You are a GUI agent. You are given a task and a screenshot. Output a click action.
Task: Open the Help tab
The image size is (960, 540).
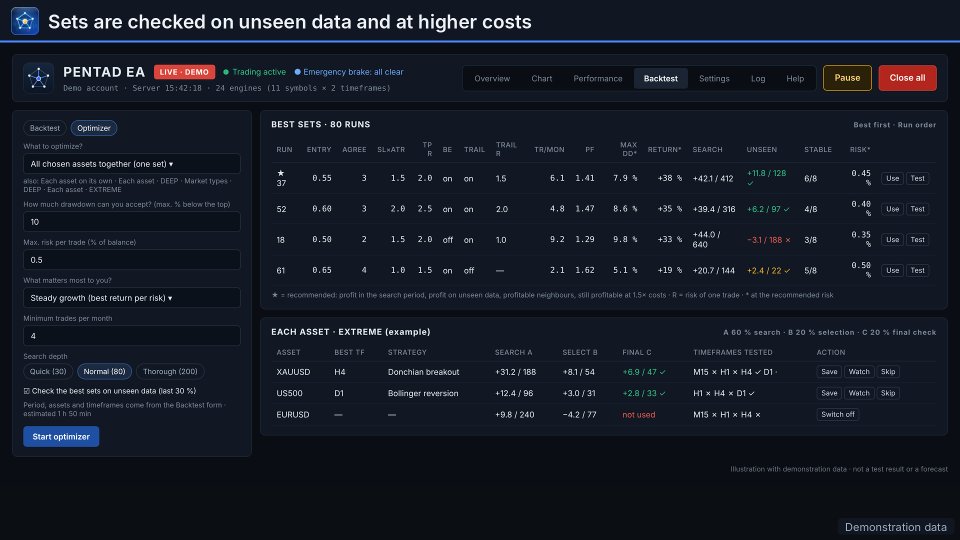tap(795, 78)
